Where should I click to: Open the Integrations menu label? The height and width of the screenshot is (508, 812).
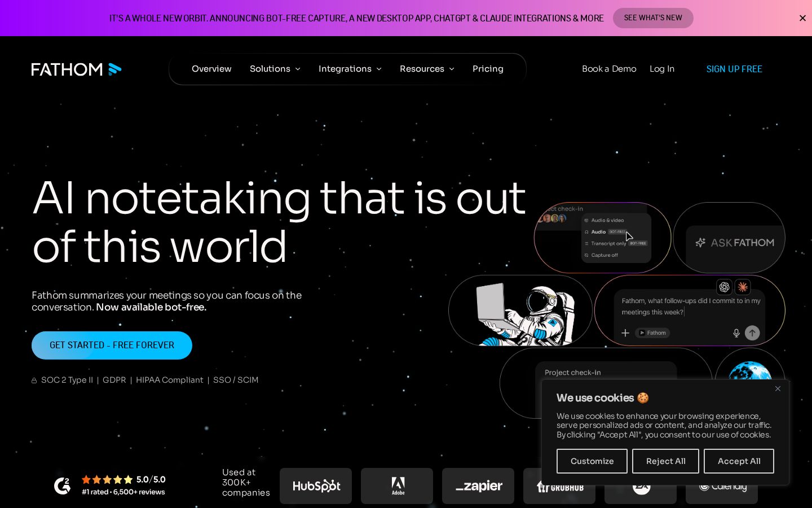click(345, 69)
